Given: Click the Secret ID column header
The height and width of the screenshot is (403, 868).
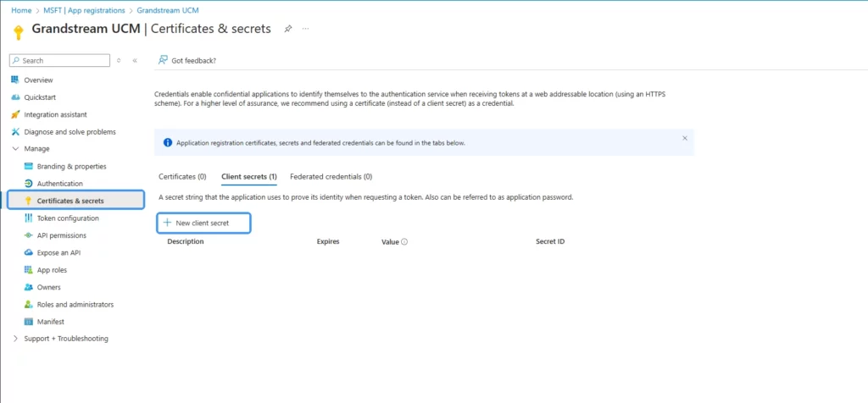Looking at the screenshot, I should tap(550, 242).
